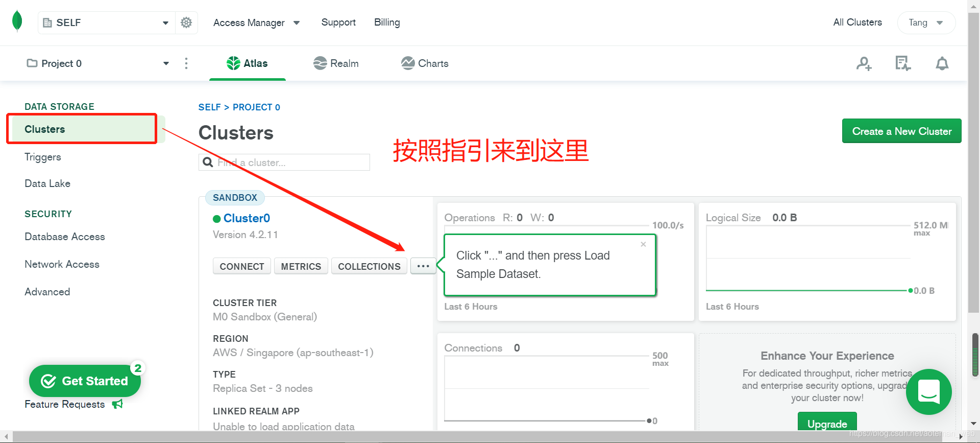The width and height of the screenshot is (980, 443).
Task: Click the Version 4.2.11 text
Action: tap(246, 235)
